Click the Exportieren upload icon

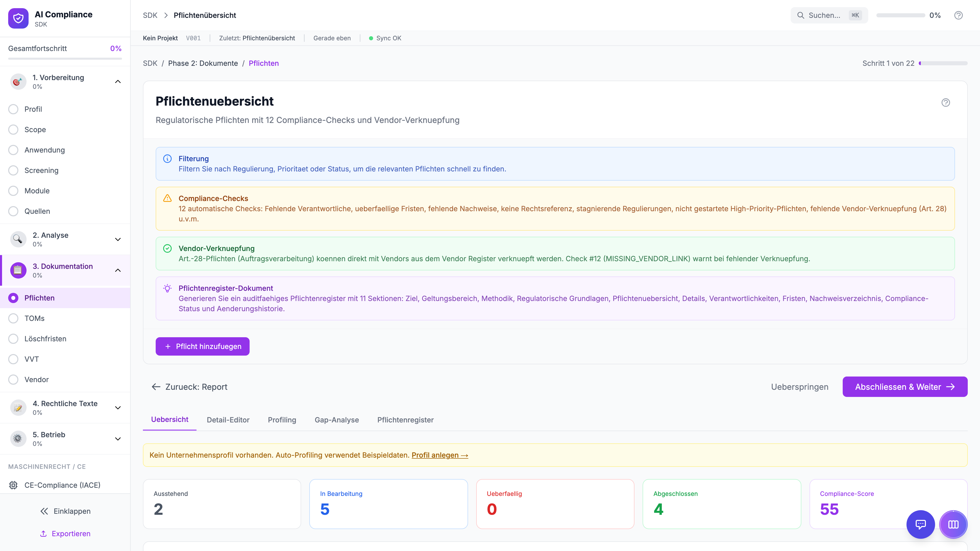pos(43,533)
